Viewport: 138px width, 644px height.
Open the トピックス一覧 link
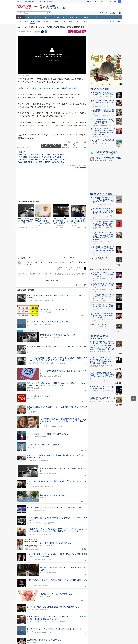(115, 21)
